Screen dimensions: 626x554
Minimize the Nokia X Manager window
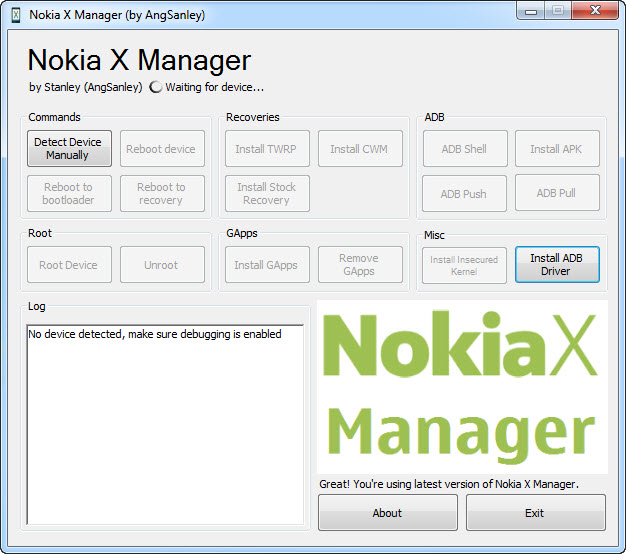[x=531, y=11]
